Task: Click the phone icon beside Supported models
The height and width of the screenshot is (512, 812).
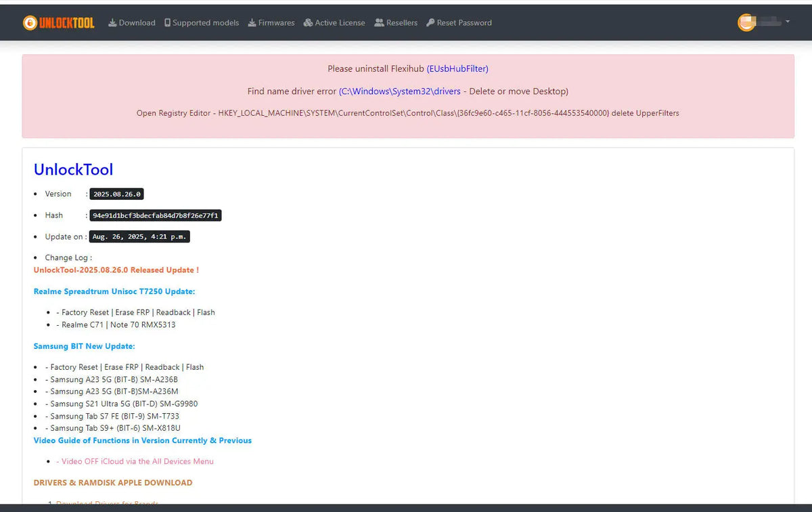Action: pyautogui.click(x=167, y=22)
